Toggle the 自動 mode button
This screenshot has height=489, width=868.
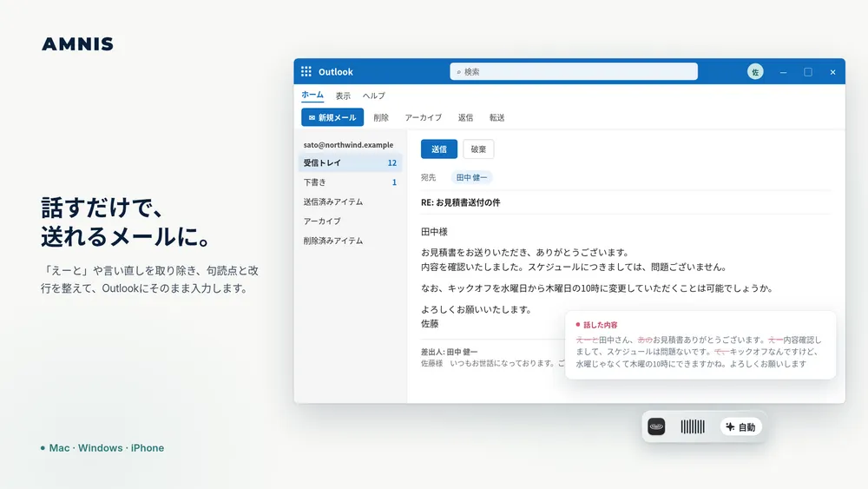click(740, 427)
